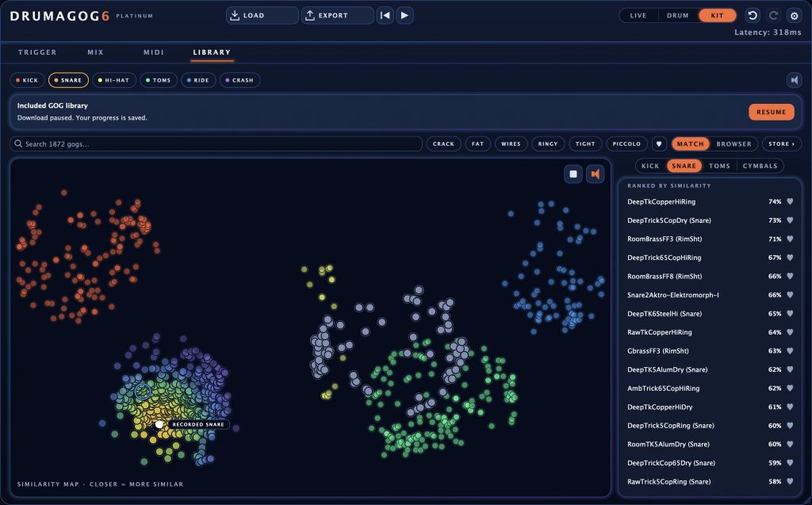Favorite RoomBrassFF3 (RimSht) using its heart
The height and width of the screenshot is (505, 812).
(x=790, y=239)
